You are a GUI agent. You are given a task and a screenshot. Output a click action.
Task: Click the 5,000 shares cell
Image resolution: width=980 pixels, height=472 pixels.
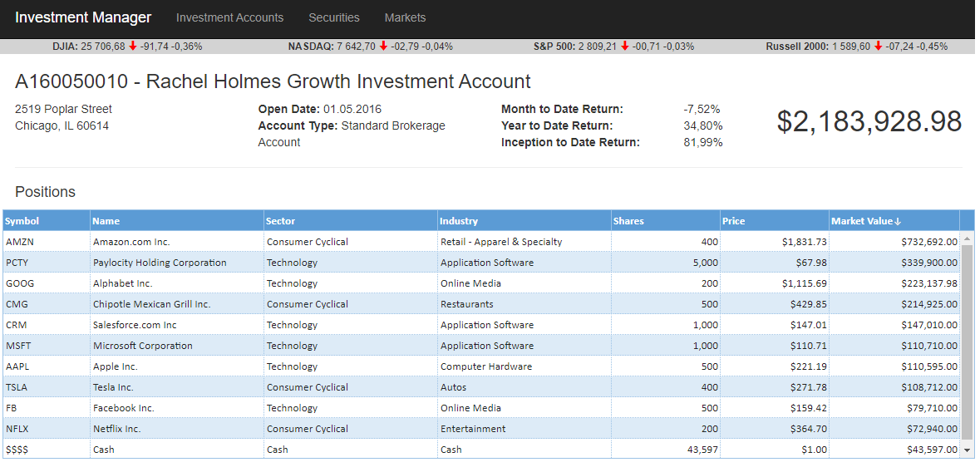tap(666, 263)
